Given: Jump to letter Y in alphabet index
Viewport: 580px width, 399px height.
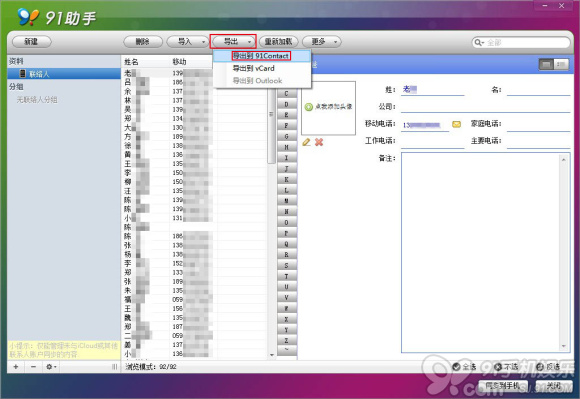Looking at the screenshot, I should pyautogui.click(x=287, y=330).
